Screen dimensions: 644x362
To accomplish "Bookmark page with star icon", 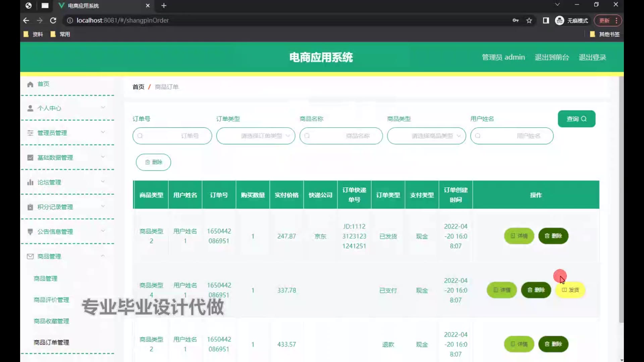I will click(529, 20).
